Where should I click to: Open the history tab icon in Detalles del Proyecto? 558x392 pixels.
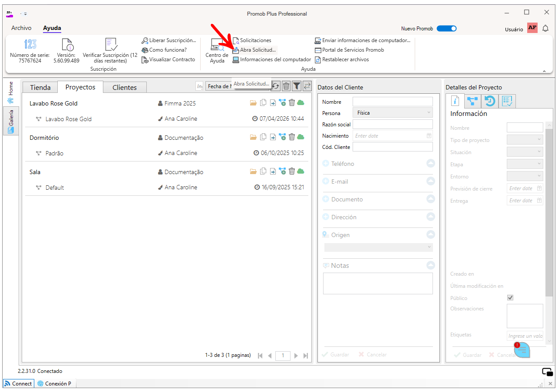[x=490, y=101]
